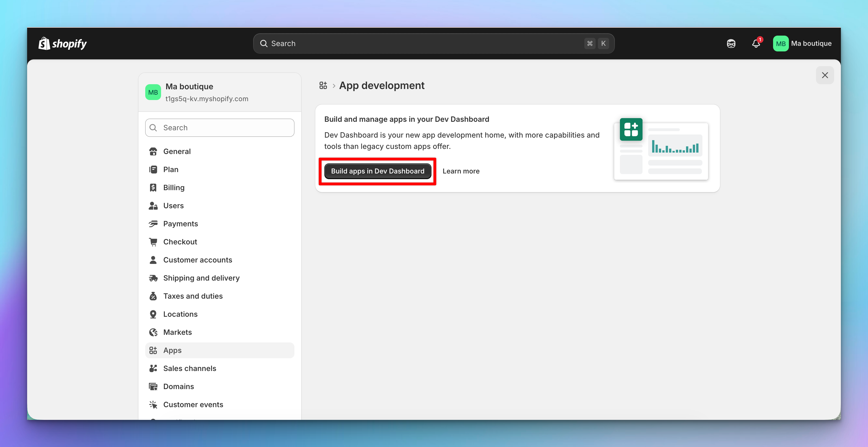
Task: Click the Shopify logo in the top bar
Action: pos(63,44)
